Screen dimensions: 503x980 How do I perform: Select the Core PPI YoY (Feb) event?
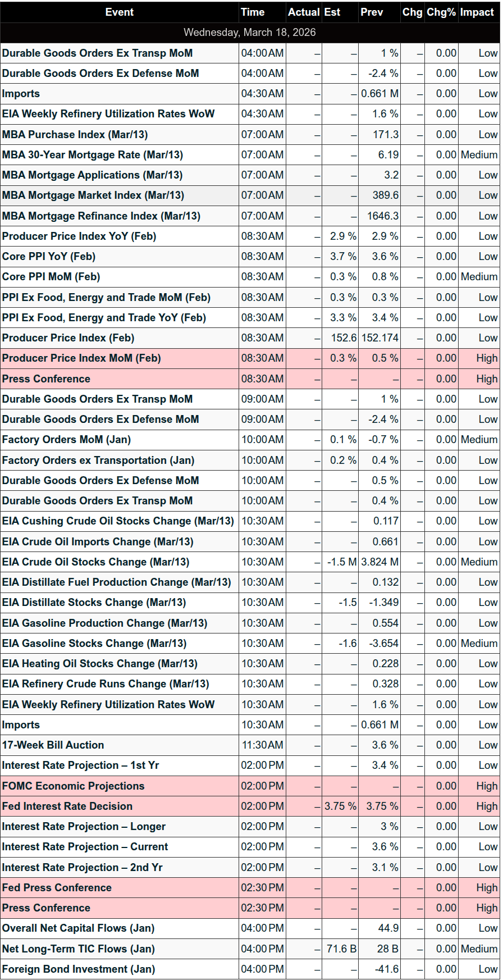pos(49,256)
